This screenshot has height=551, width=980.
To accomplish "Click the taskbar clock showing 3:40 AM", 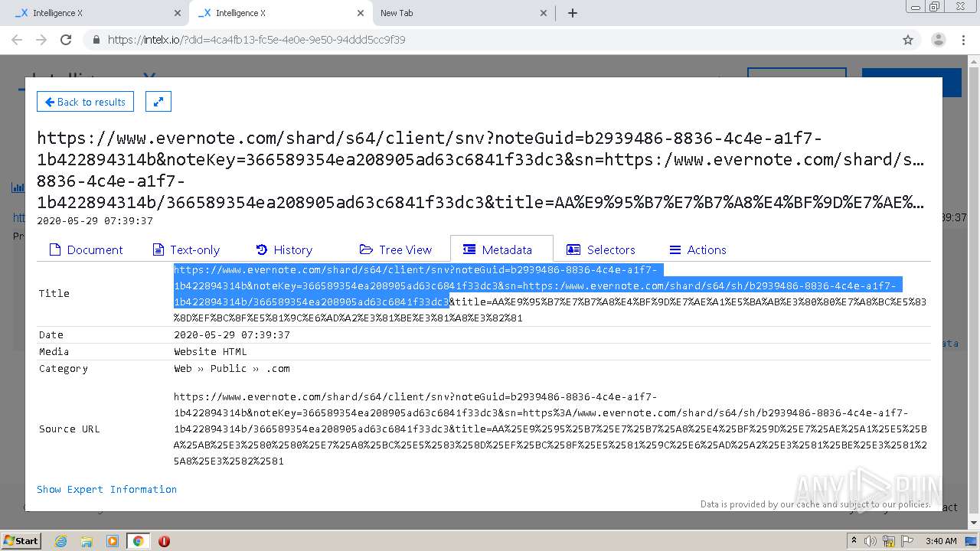I will (x=941, y=541).
